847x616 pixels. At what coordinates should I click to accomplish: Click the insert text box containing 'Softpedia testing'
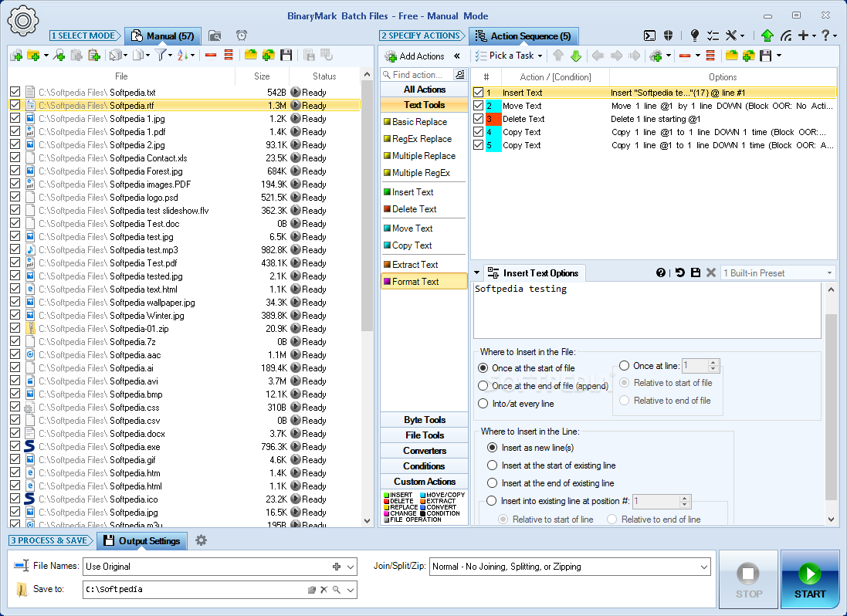coord(647,310)
